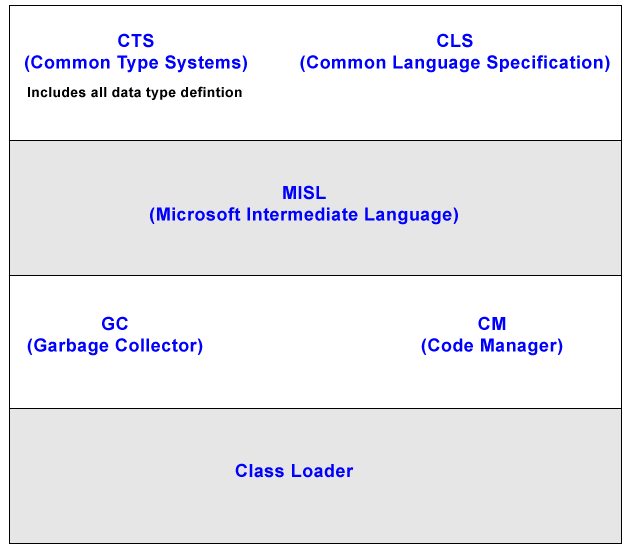The image size is (631, 556).
Task: Select the Class Loader label
Action: [x=294, y=471]
